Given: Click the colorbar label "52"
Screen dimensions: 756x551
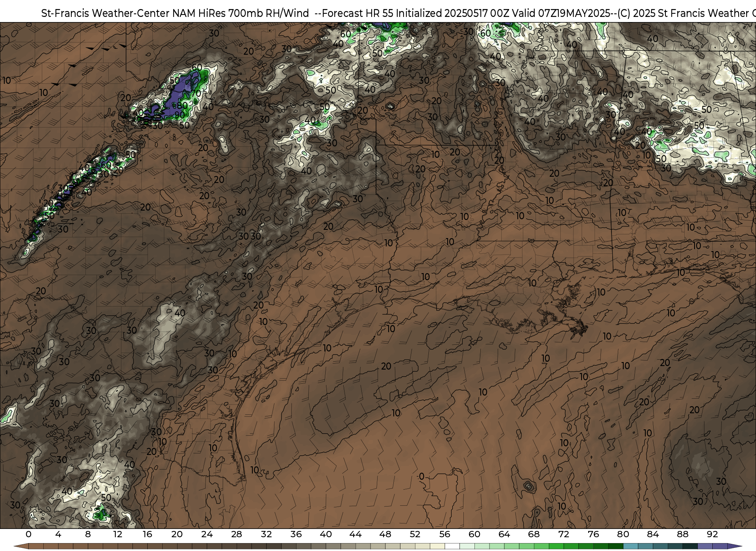Looking at the screenshot, I should 415,534.
